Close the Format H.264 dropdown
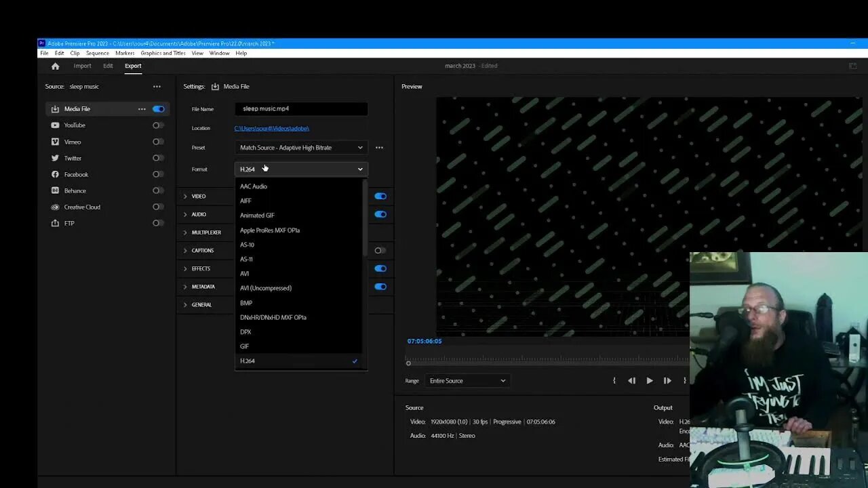868x488 pixels. 301,169
